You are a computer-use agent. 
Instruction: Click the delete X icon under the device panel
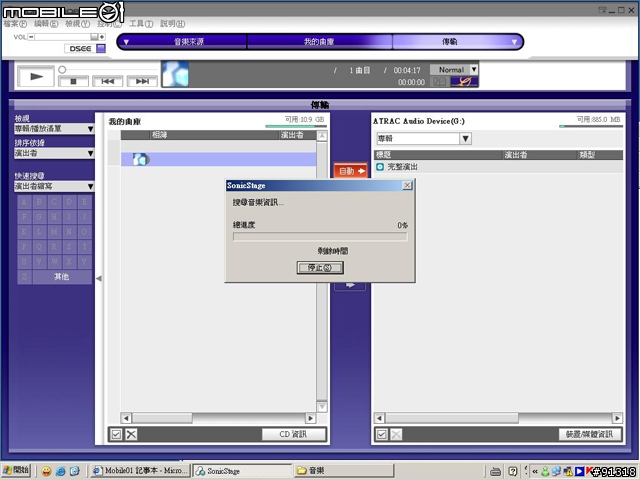[396, 434]
